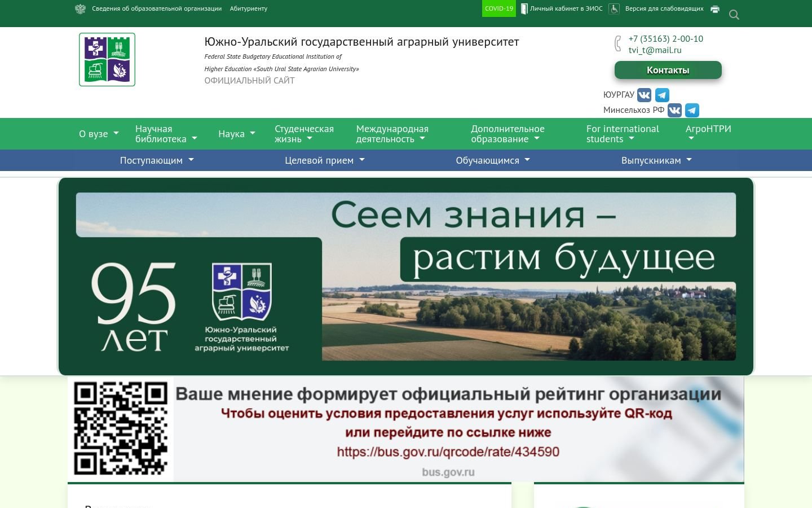This screenshot has width=812, height=508.
Task: Click the QR code image
Action: coord(121,428)
